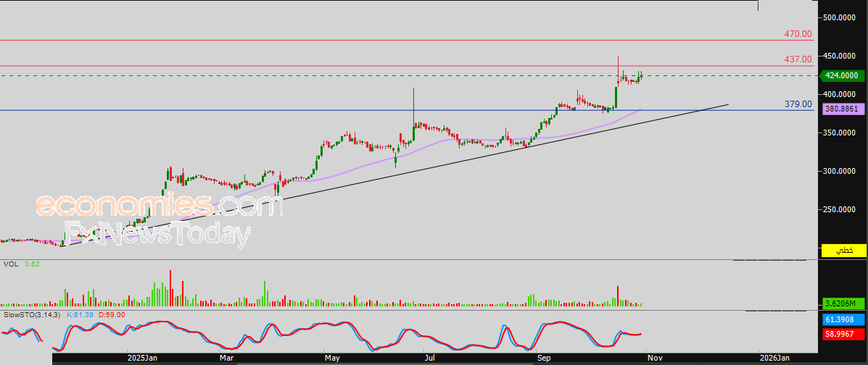Select the SlowSTO(3,14,3) indicator label
This screenshot has width=868, height=365.
(x=33, y=316)
